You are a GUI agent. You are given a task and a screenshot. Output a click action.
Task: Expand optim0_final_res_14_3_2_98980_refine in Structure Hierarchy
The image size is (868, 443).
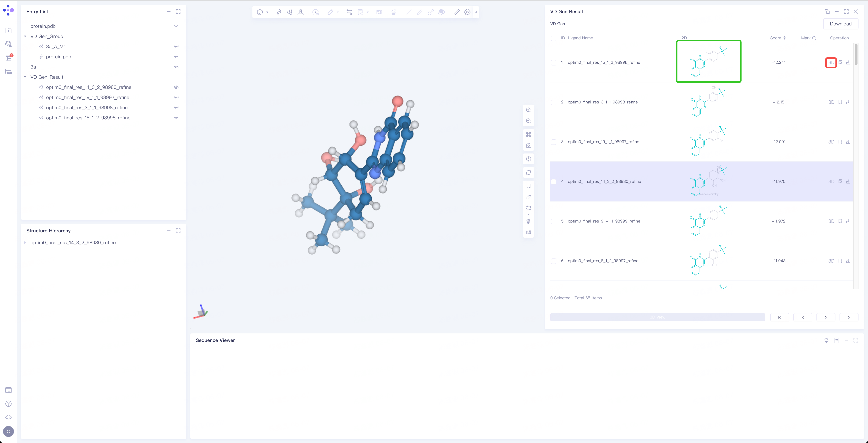[x=25, y=243]
